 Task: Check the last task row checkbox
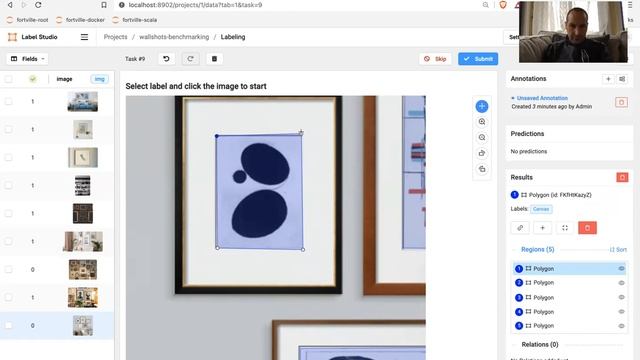[x=8, y=325]
